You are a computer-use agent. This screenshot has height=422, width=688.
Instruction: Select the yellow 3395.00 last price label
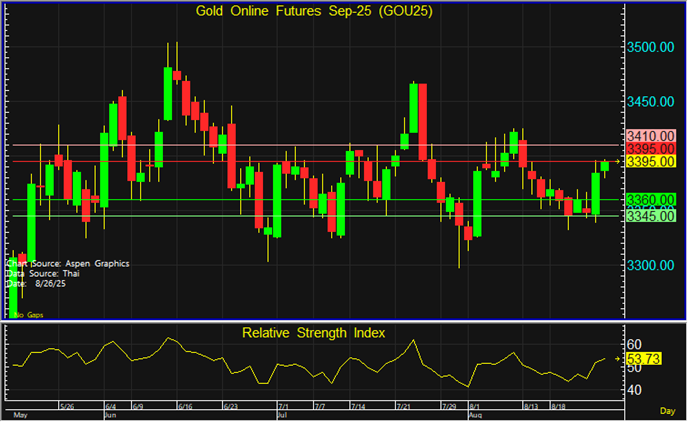click(650, 162)
